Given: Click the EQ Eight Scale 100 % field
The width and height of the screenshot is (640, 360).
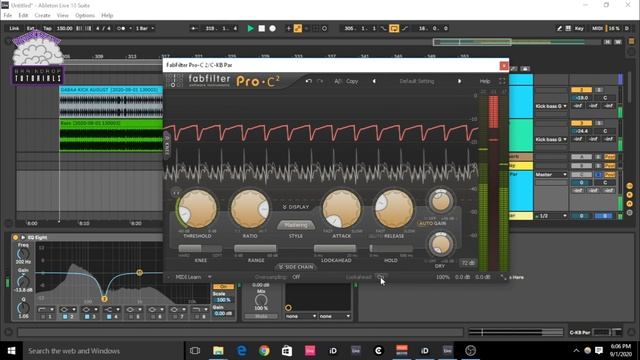Looking at the screenshot, I should click(223, 300).
